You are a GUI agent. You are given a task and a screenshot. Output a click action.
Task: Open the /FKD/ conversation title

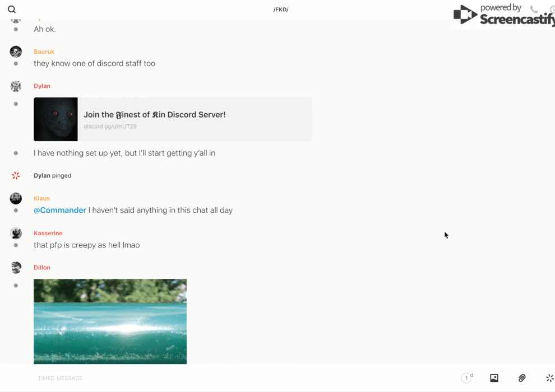281,10
